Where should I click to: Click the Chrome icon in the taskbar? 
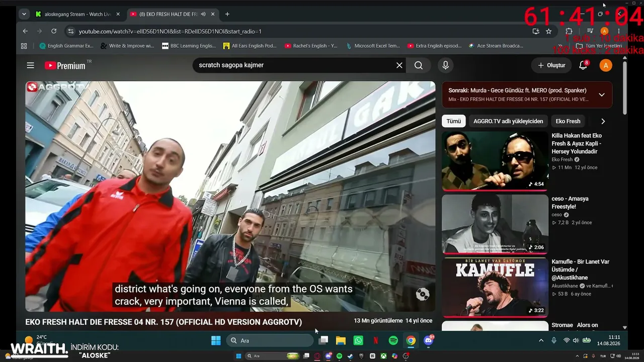click(411, 341)
